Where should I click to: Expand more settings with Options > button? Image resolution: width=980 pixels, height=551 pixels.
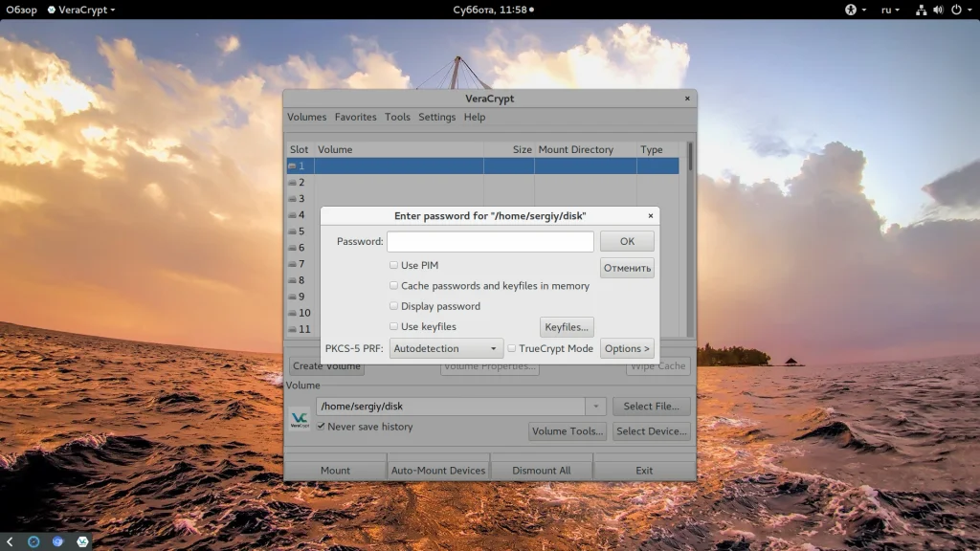point(627,349)
